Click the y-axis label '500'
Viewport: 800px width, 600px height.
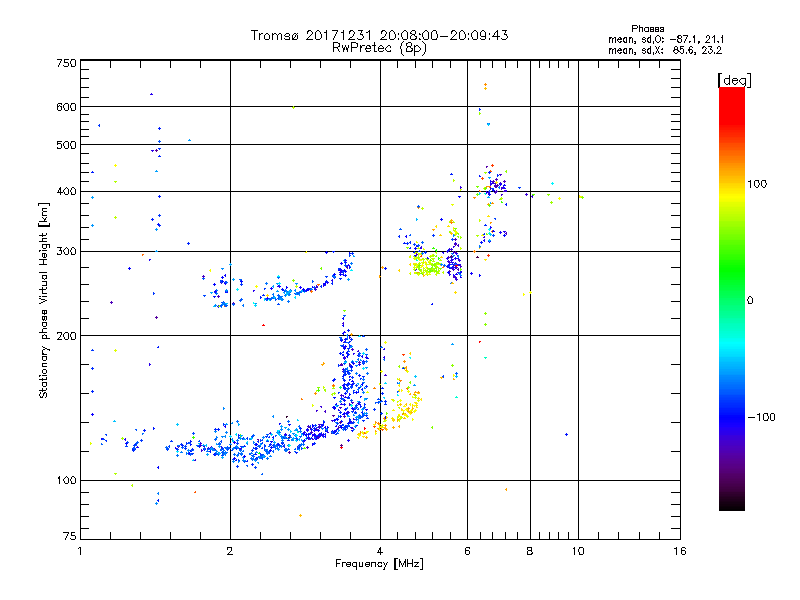[x=66, y=145]
